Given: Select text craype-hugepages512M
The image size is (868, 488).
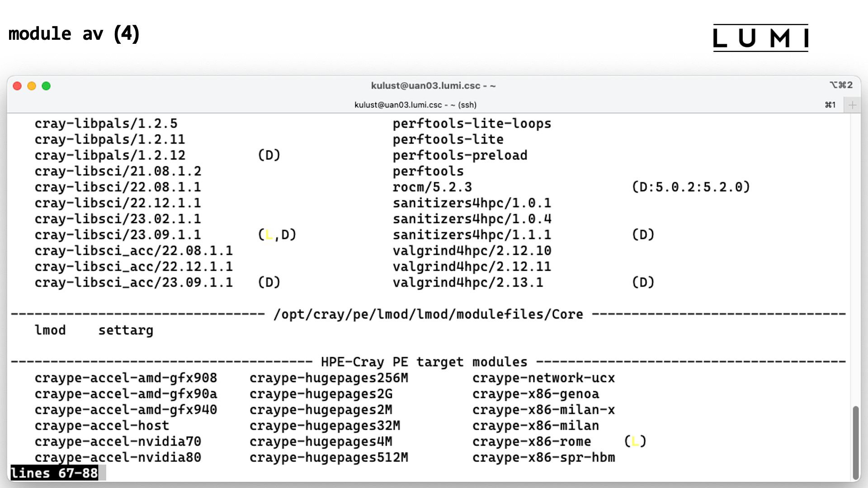Looking at the screenshot, I should pyautogui.click(x=329, y=457).
